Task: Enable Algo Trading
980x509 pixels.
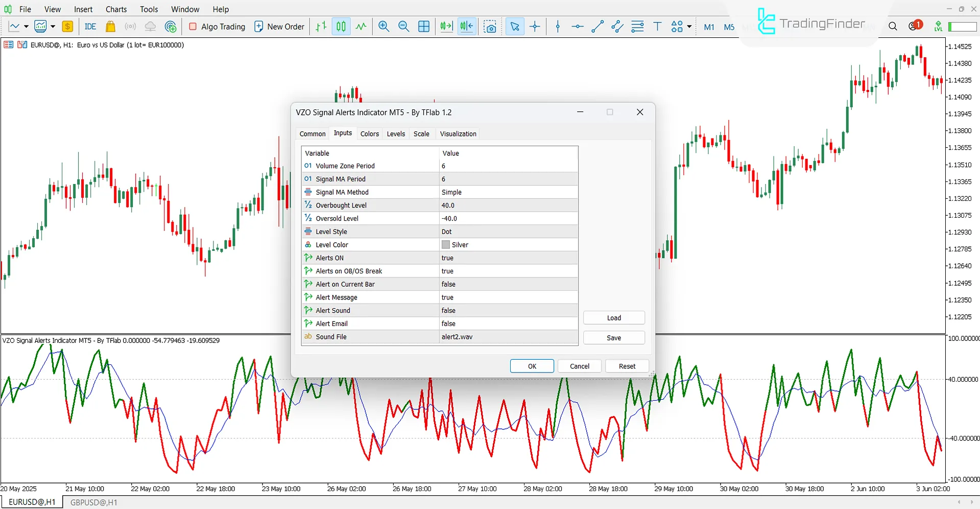Action: pyautogui.click(x=217, y=27)
